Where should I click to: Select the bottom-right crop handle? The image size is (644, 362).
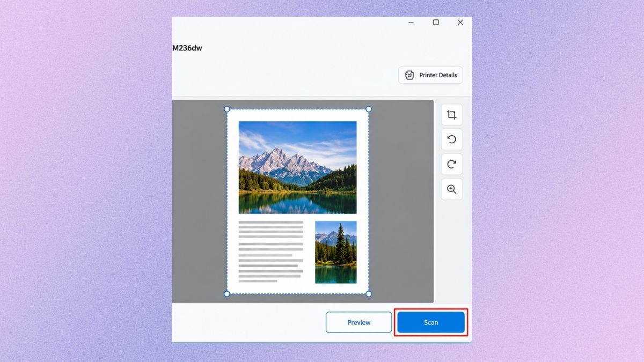click(x=368, y=293)
